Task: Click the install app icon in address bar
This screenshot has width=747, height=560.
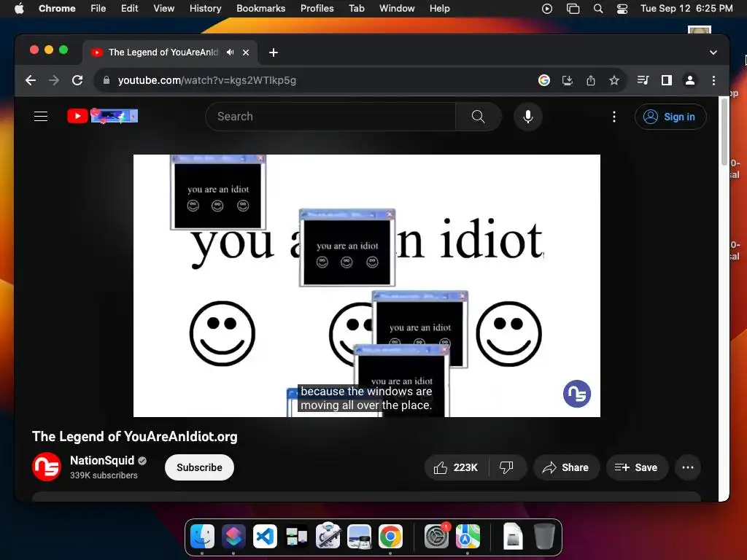Action: (x=567, y=80)
